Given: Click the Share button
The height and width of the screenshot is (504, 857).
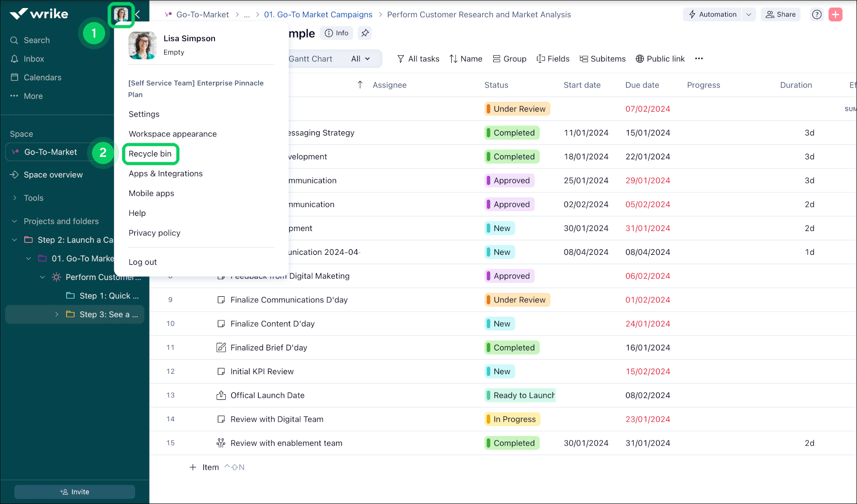Looking at the screenshot, I should coord(780,14).
